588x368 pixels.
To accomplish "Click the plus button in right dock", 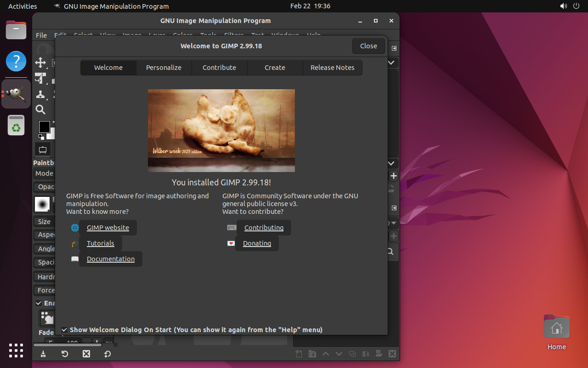I will tap(394, 176).
